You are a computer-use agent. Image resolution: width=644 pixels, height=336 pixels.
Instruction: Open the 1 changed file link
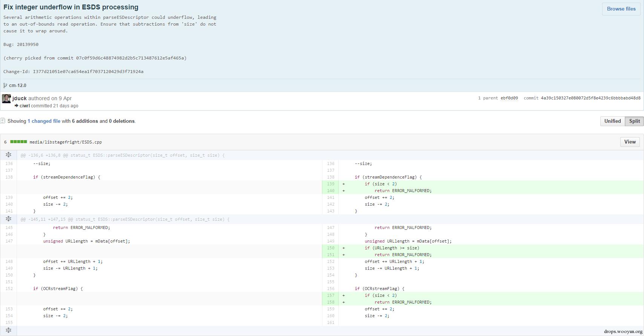coord(44,121)
